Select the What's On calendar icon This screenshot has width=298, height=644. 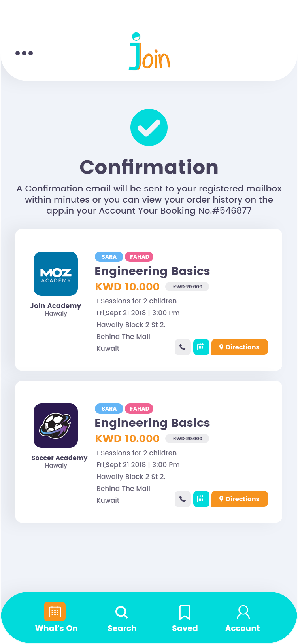55,612
